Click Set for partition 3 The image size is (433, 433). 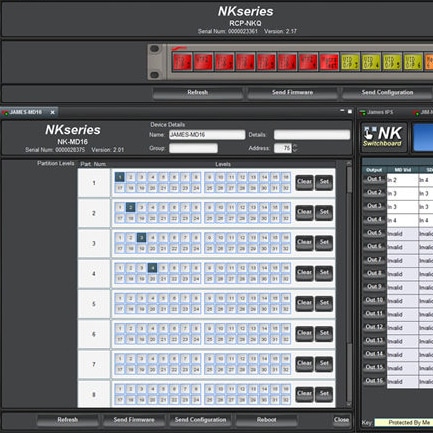coord(324,243)
